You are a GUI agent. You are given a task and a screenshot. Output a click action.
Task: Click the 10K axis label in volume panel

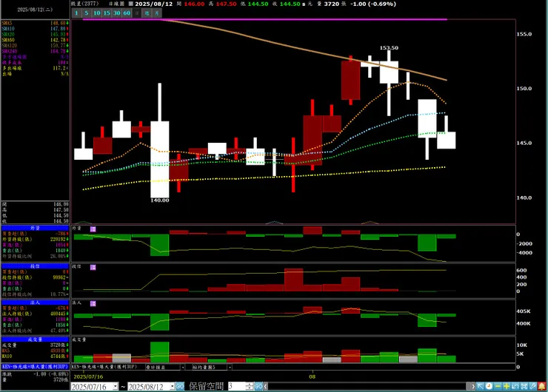point(522,345)
